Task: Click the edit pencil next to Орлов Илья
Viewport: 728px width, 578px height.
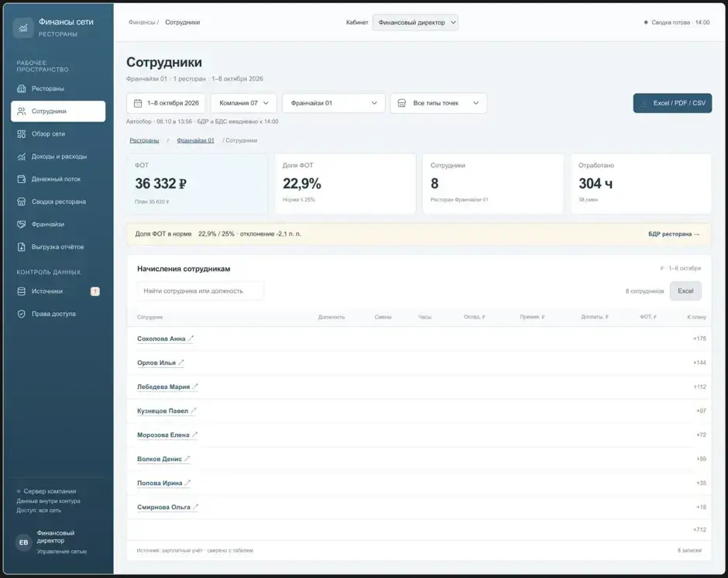Action: 181,363
